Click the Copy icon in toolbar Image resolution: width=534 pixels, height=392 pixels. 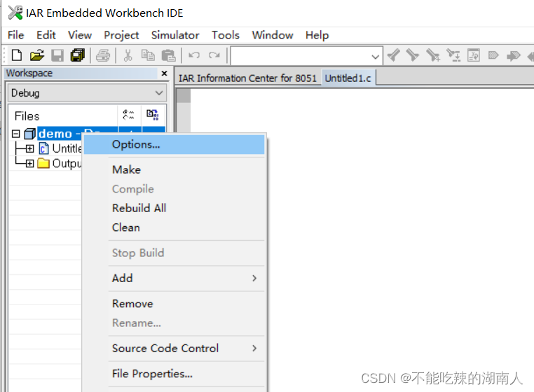pos(148,55)
